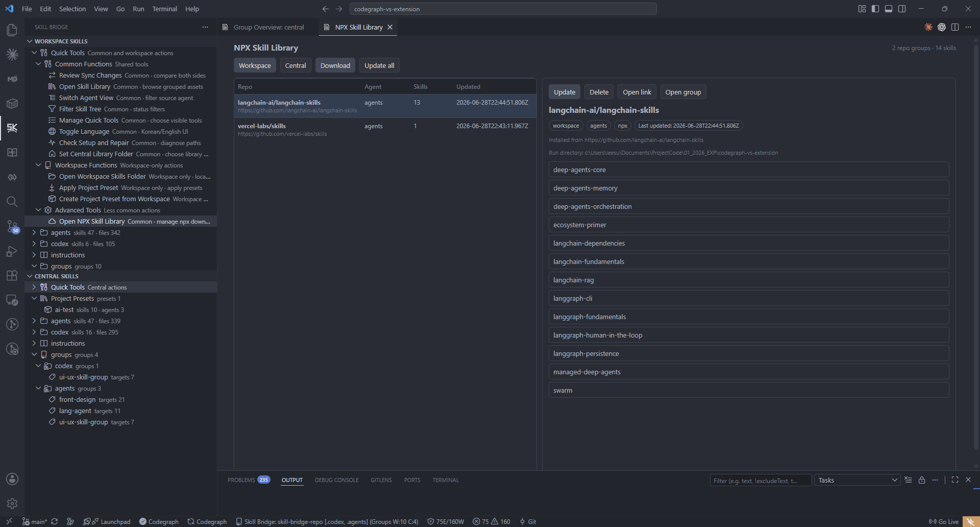Toggle the Download filter button
Screen dimensions: 980x527
335,65
